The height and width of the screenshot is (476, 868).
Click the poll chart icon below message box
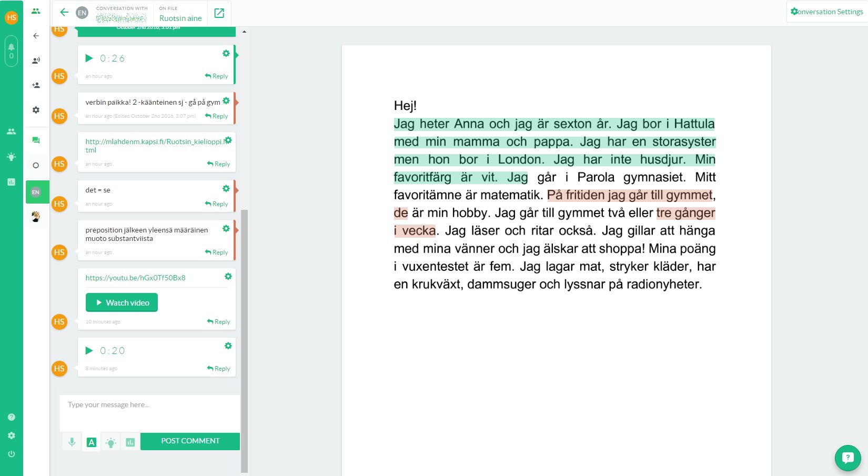130,442
